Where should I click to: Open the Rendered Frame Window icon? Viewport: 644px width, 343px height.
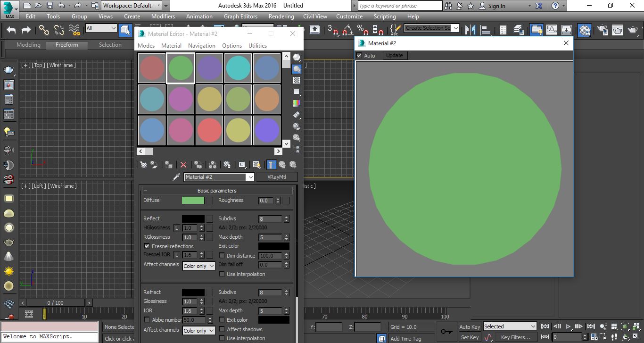pyautogui.click(x=618, y=30)
